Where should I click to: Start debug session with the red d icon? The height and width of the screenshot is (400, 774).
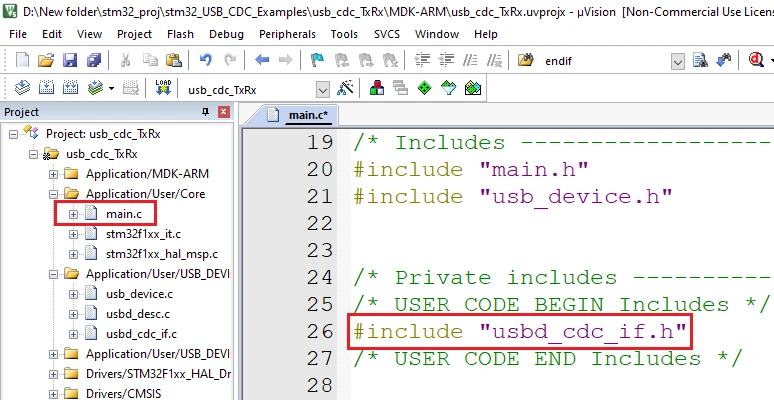(x=756, y=61)
